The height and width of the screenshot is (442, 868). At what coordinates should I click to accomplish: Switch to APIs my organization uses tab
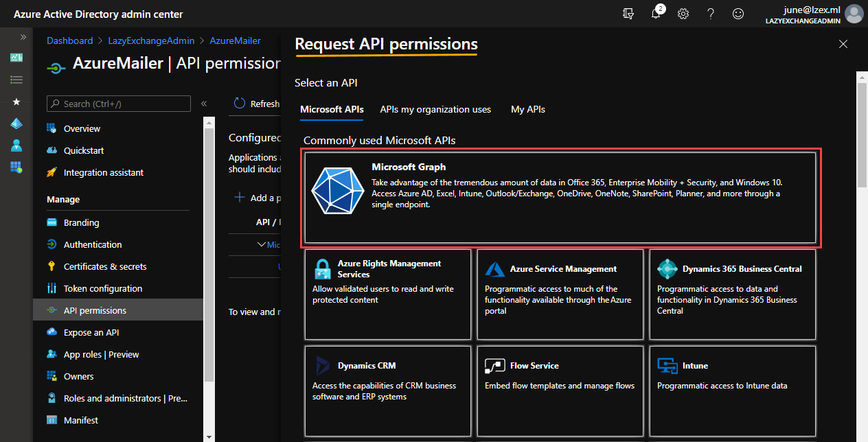pyautogui.click(x=435, y=109)
